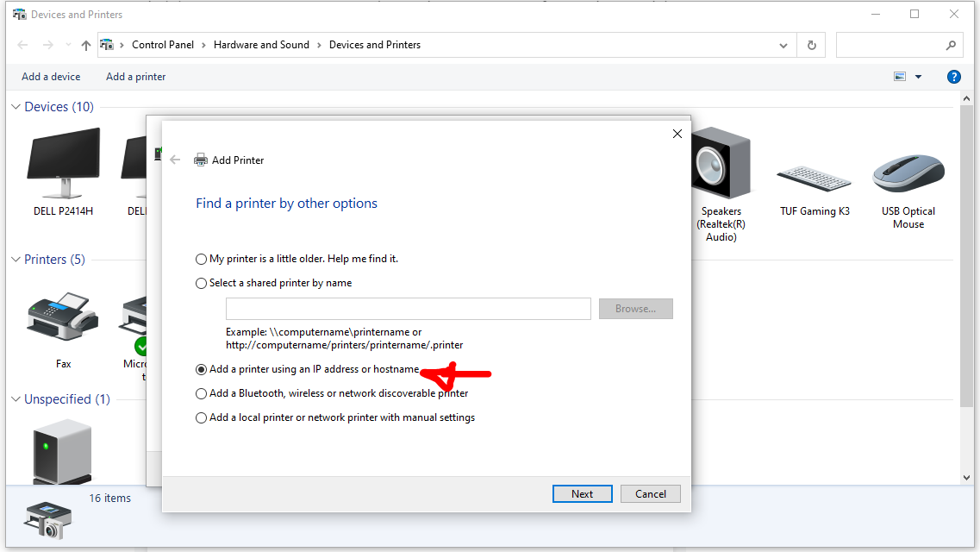The height and width of the screenshot is (552, 980).
Task: Collapse the Printers (5) section
Action: pyautogui.click(x=16, y=260)
